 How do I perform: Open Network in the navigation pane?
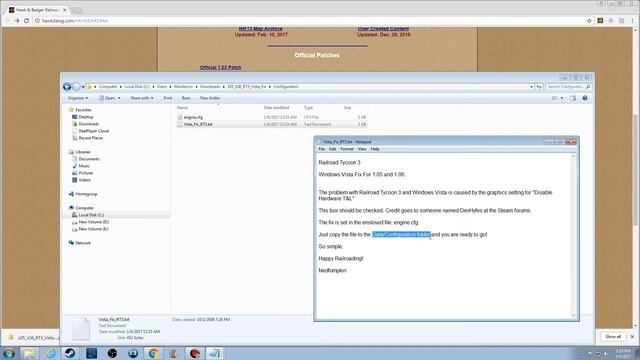(83, 243)
